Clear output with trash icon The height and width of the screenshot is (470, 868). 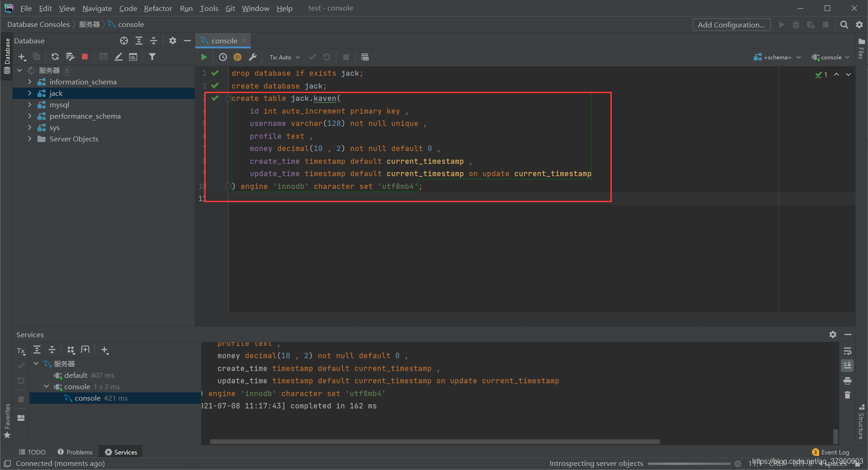847,395
